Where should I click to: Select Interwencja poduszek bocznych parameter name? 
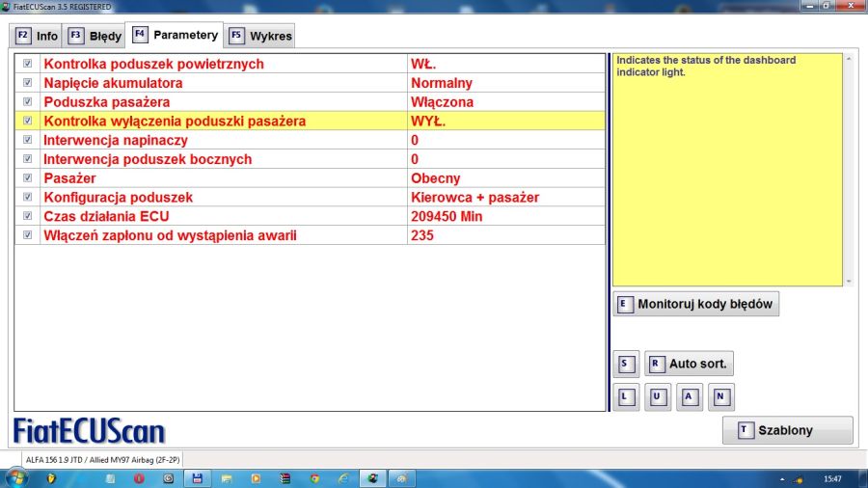(148, 159)
